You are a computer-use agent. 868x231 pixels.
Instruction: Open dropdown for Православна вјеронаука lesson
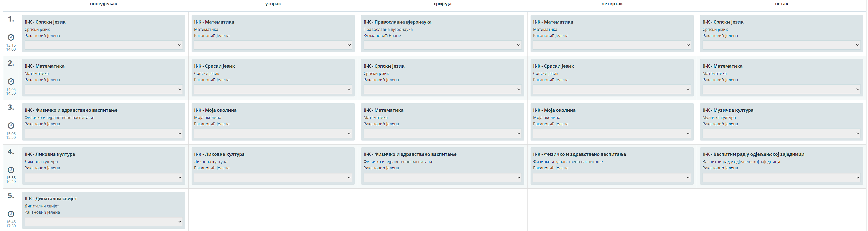click(x=442, y=45)
